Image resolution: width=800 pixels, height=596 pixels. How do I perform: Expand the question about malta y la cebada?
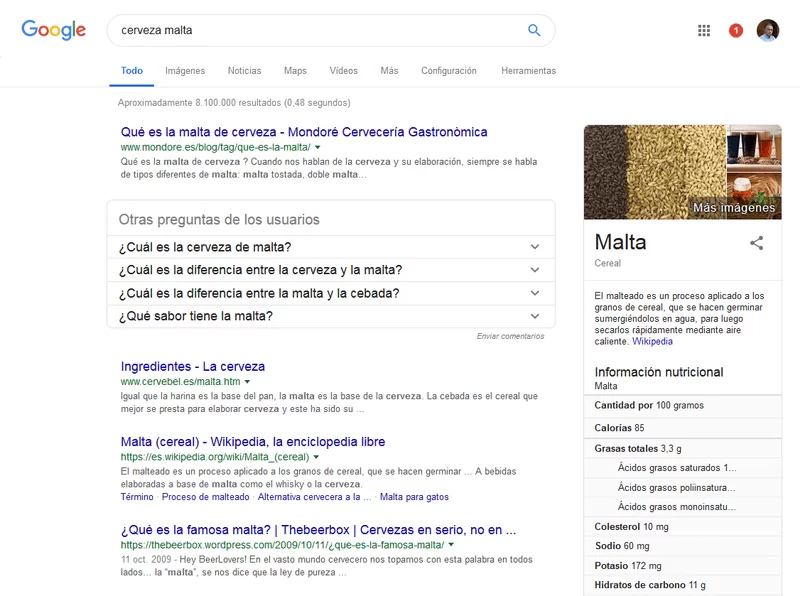(331, 293)
